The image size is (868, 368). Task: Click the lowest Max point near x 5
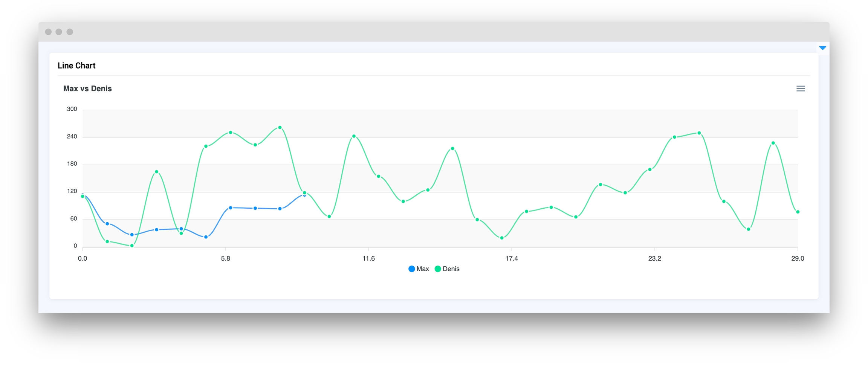coord(206,237)
